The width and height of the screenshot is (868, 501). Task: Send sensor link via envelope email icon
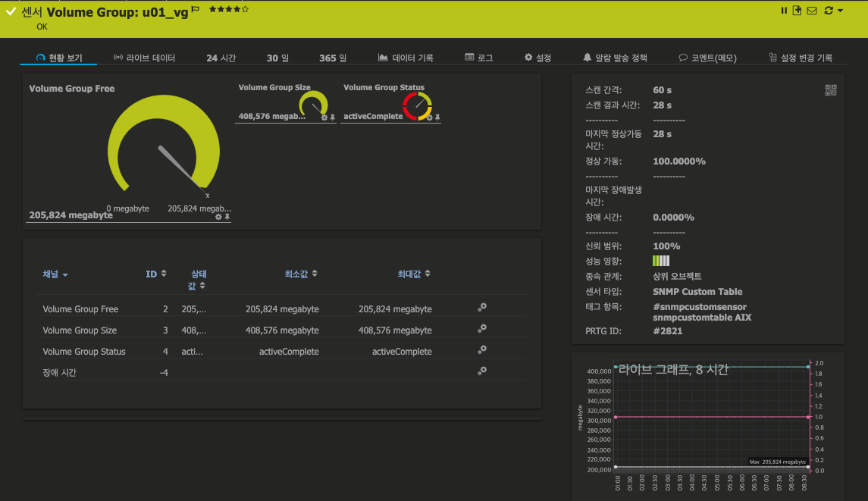click(x=812, y=11)
